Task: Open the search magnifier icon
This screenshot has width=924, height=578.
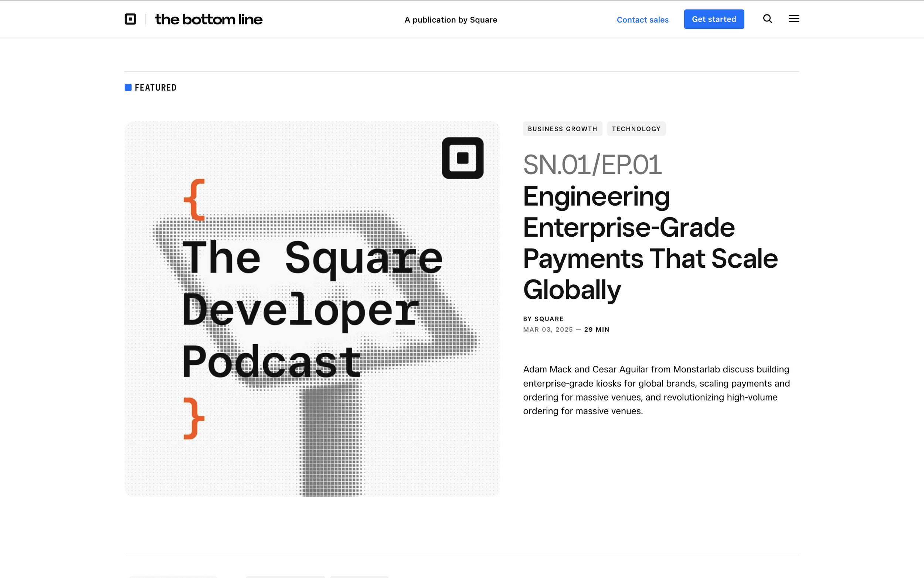Action: [x=767, y=19]
